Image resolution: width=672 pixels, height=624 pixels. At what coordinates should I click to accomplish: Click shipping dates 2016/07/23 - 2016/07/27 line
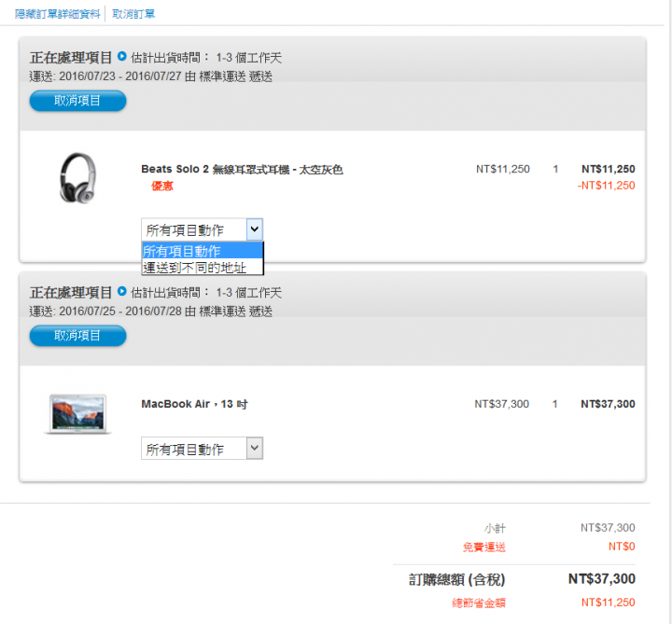(x=151, y=76)
